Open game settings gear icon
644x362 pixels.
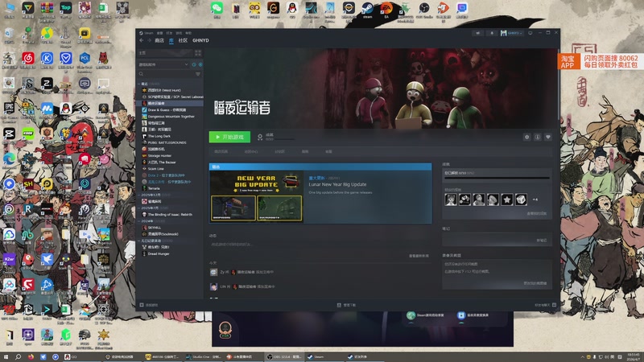tap(527, 137)
